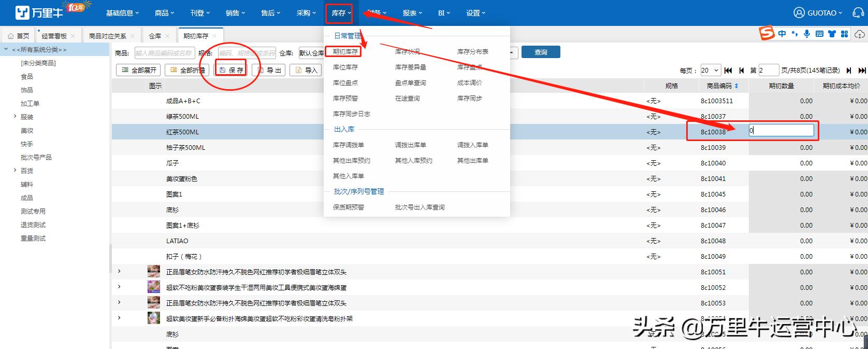Select the [未分类商品] category
This screenshot has height=349, width=868.
pyautogui.click(x=38, y=63)
